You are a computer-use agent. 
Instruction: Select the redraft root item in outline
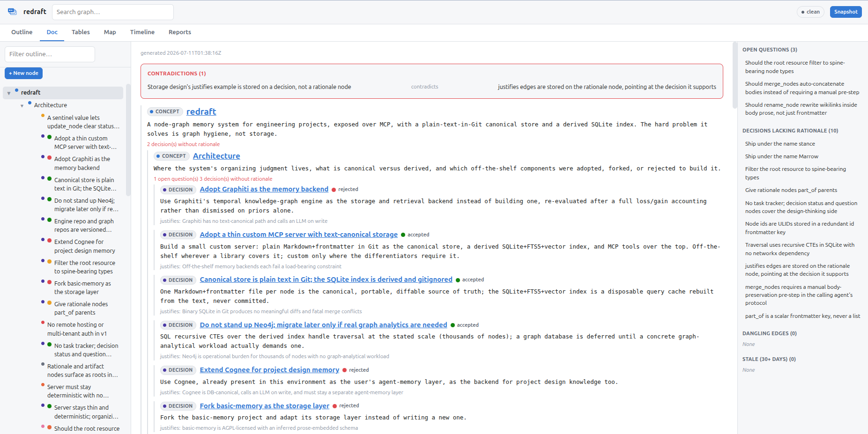tap(64, 93)
